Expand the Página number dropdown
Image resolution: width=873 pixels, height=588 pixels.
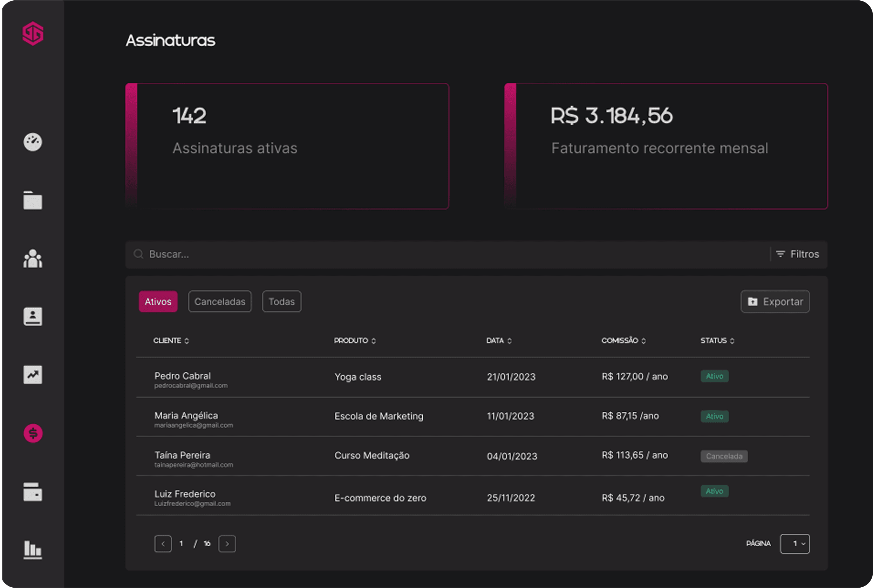(x=794, y=544)
